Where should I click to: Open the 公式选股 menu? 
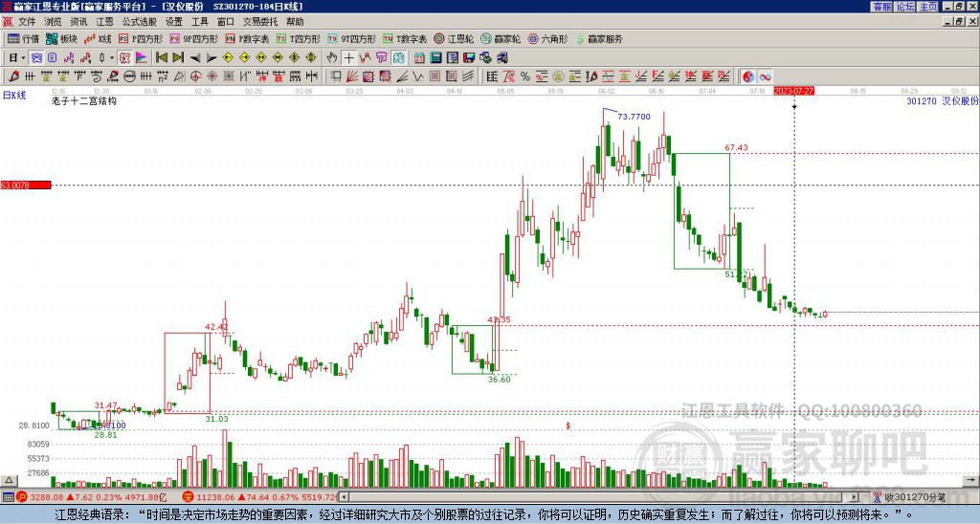139,22
